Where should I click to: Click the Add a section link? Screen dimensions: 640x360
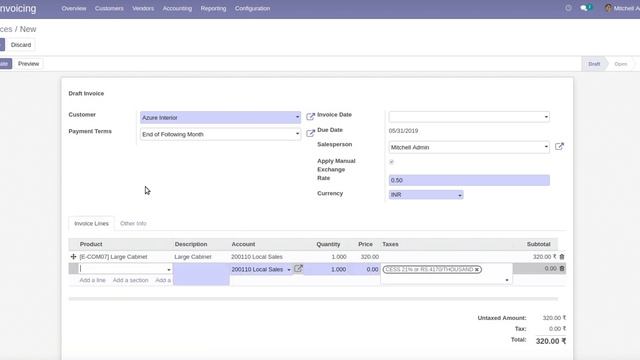[x=131, y=280]
